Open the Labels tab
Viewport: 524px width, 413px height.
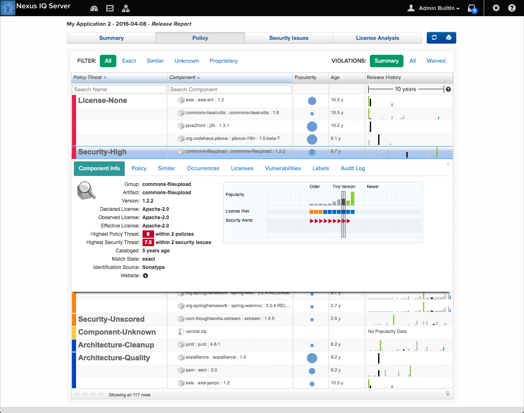click(320, 168)
